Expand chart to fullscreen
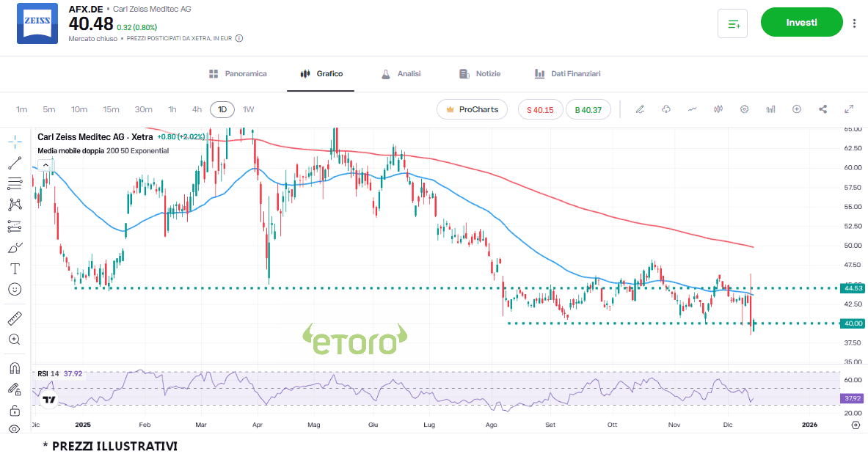Viewport: 868px width, 454px height. (849, 109)
